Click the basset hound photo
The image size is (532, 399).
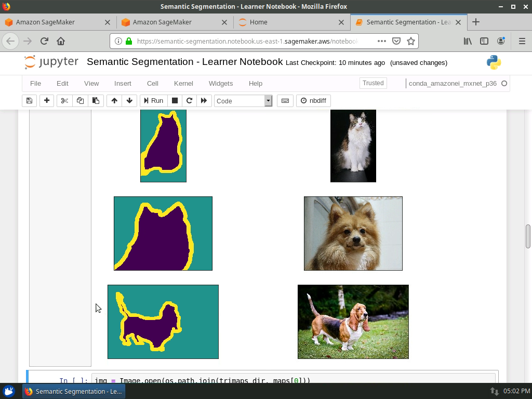(353, 322)
